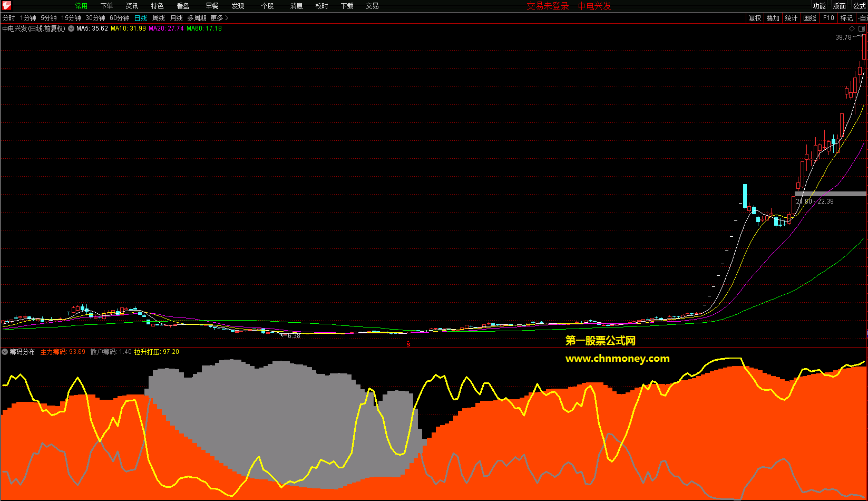Image resolution: width=868 pixels, height=501 pixels.
Task: Open the 交易 menu
Action: (372, 6)
